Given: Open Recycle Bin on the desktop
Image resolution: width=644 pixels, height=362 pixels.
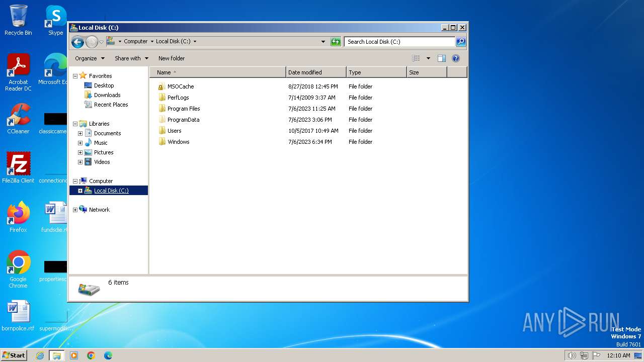Looking at the screenshot, I should pyautogui.click(x=18, y=20).
